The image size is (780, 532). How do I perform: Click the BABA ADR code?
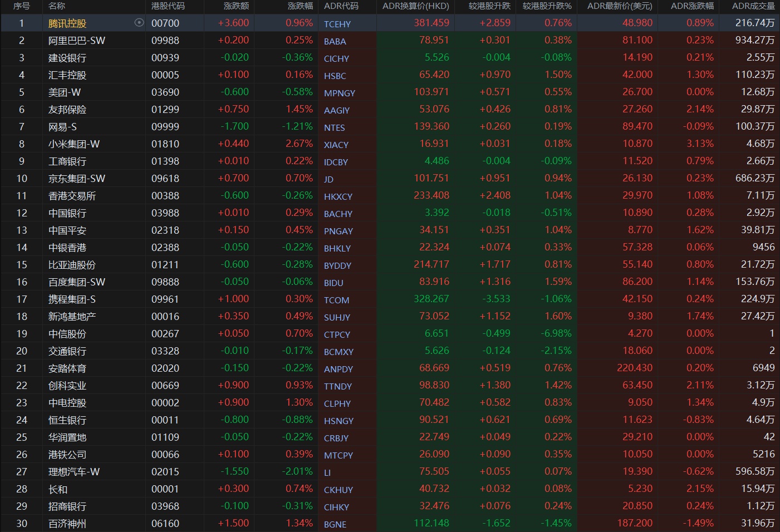pos(335,41)
